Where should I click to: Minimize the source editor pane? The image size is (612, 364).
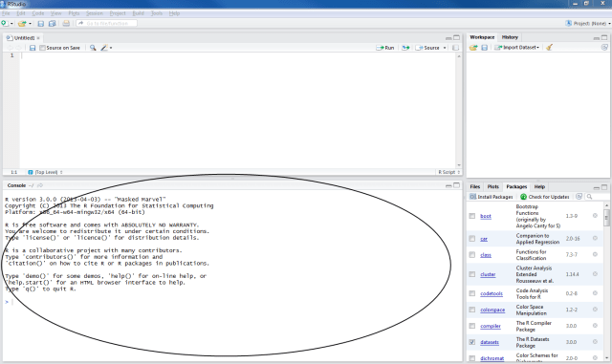448,38
